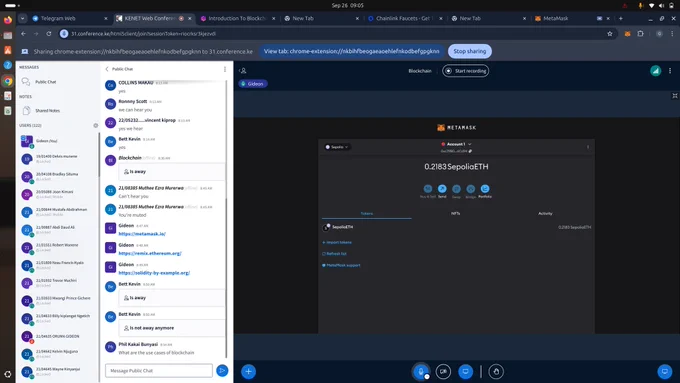The image size is (680, 383).
Task: Reload the conference page
Action: click(x=49, y=34)
